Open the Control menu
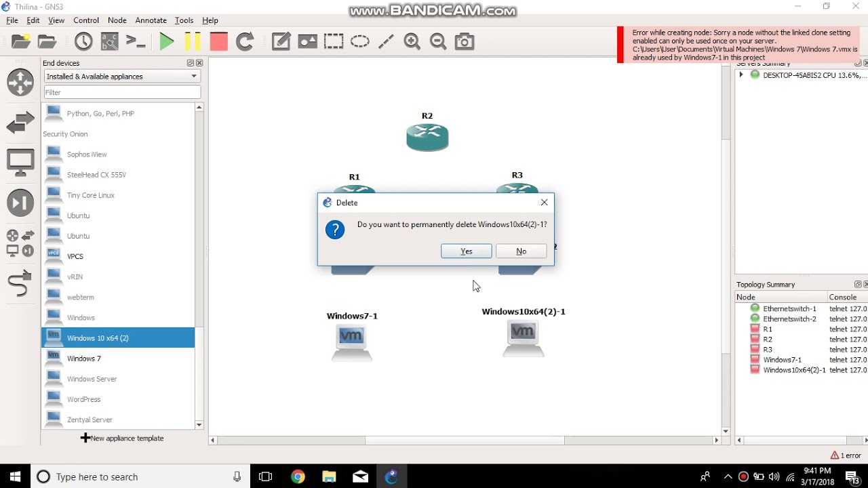The width and height of the screenshot is (868, 488). 86,20
